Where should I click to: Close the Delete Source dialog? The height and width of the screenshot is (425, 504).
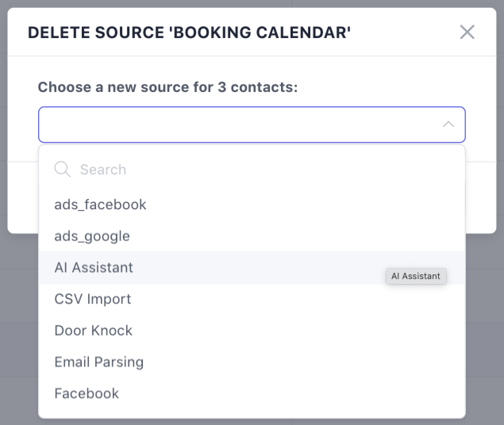[467, 32]
